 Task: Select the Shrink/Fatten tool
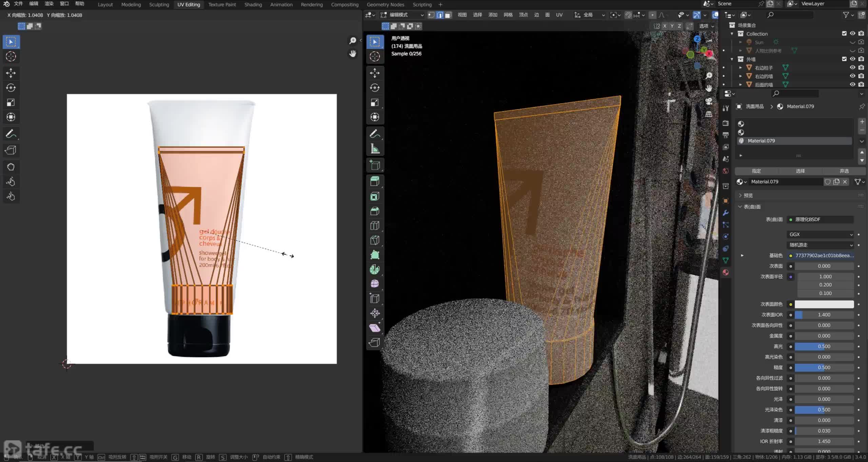375,313
